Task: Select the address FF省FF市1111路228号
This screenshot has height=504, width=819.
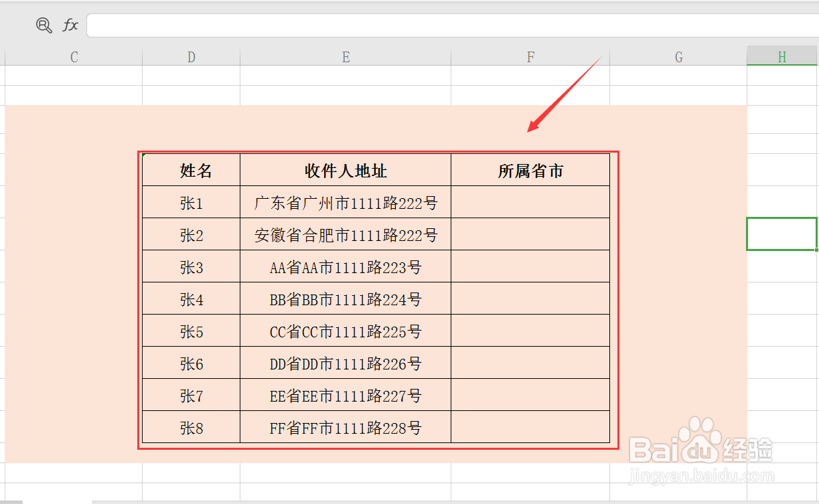Action: coord(346,427)
